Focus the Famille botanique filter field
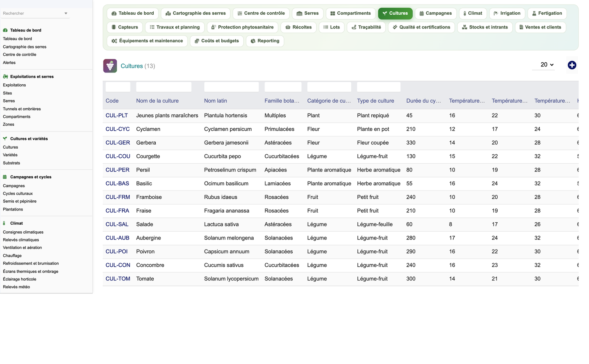The image size is (589, 364). coord(283,87)
